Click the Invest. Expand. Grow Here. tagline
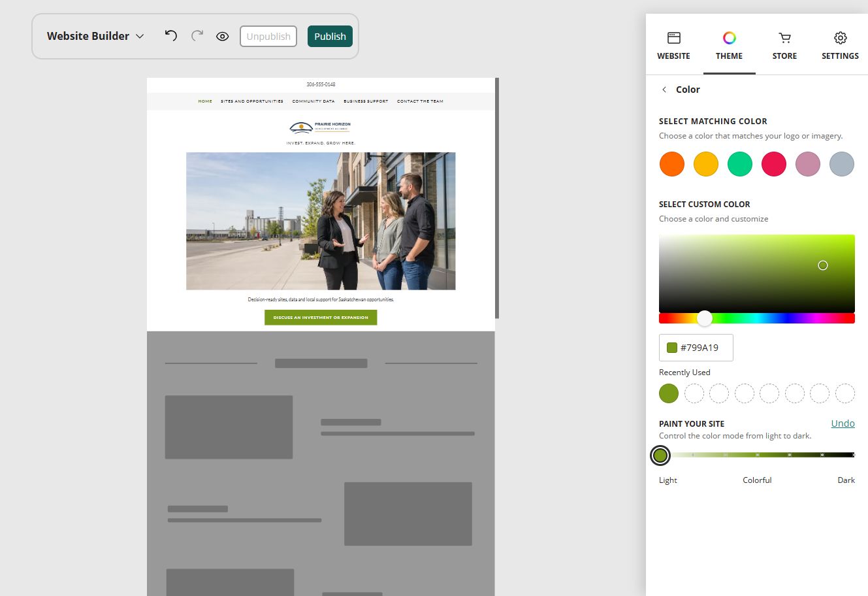Image resolution: width=868 pixels, height=596 pixels. pyautogui.click(x=321, y=142)
